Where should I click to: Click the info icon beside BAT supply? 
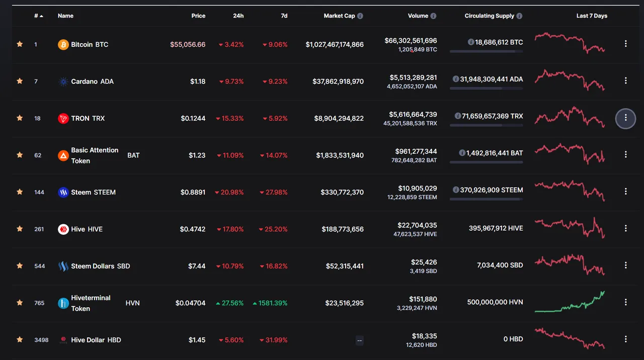pyautogui.click(x=462, y=153)
